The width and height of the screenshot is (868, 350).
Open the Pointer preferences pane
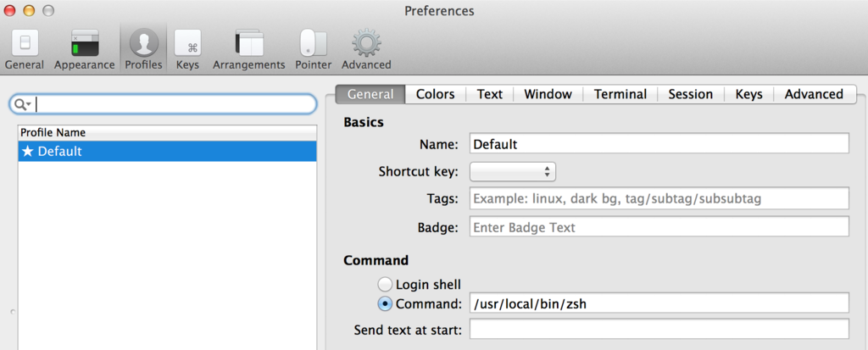tap(313, 48)
